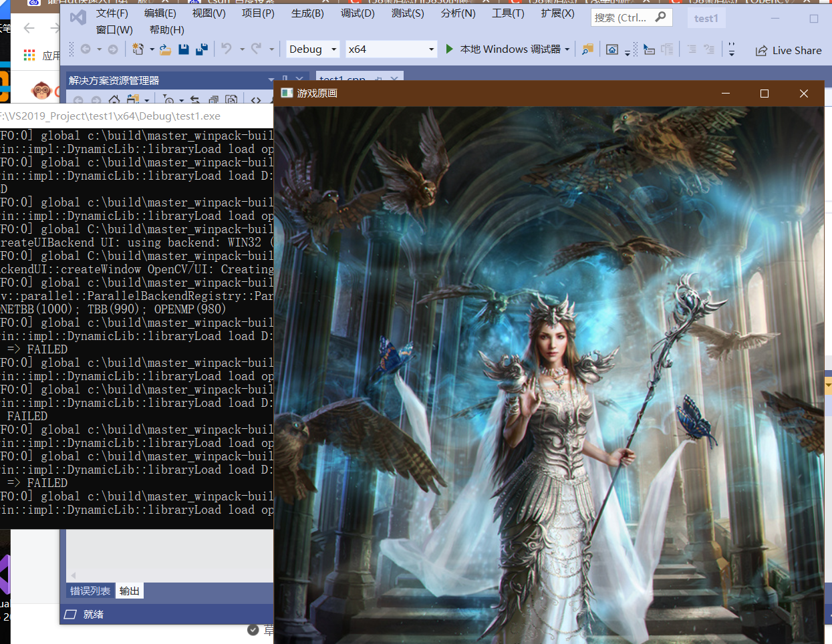Click the Live Share button label
The width and height of the screenshot is (832, 644).
[797, 51]
